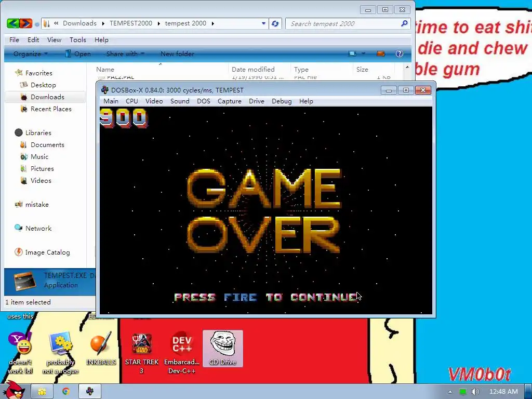Screen dimensions: 532x399
Task: Select Pictures in the navigation pane
Action: pos(42,169)
